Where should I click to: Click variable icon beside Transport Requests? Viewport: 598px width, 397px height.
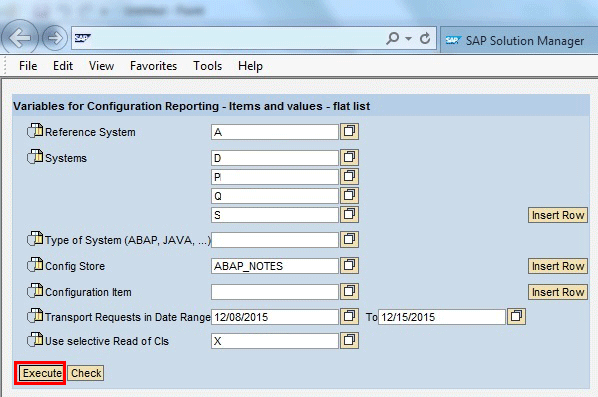pos(35,316)
